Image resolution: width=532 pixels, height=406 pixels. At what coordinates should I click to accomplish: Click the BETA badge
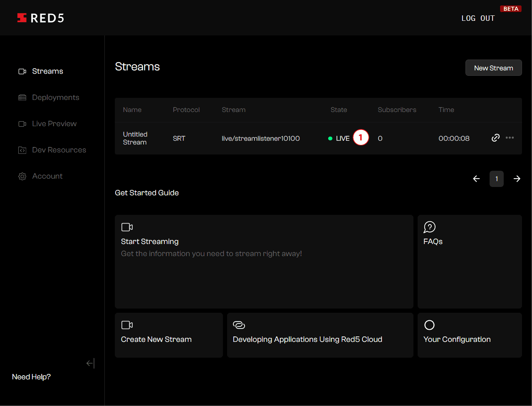511,9
